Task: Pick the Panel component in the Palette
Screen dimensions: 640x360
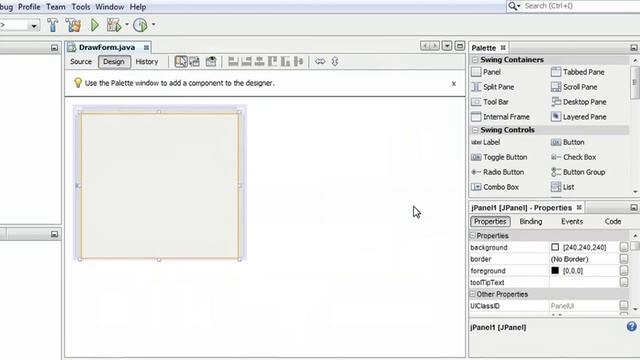Action: [x=486, y=72]
